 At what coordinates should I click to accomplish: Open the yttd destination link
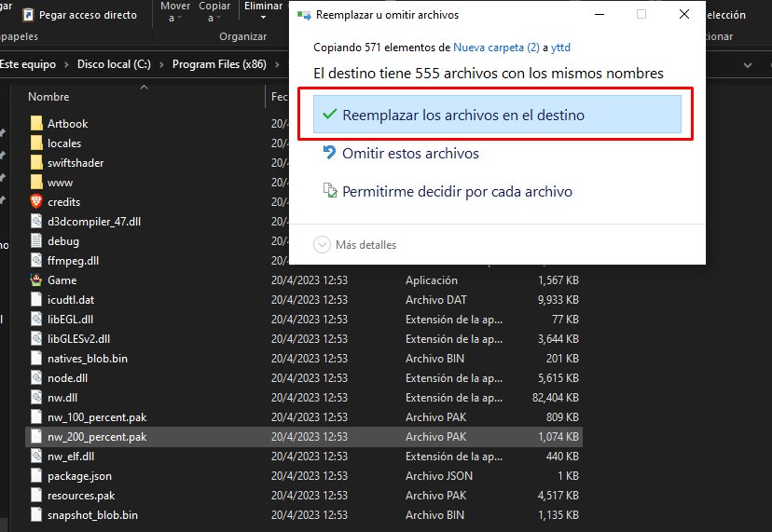point(560,47)
